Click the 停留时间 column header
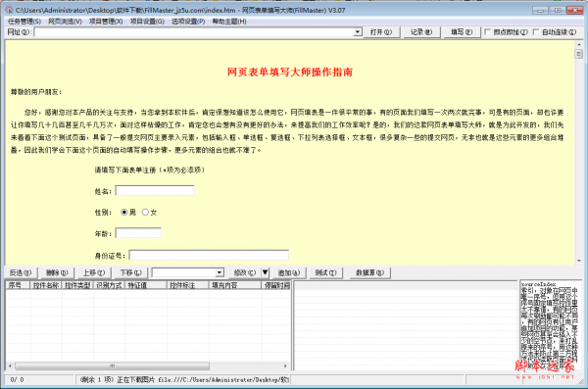The image size is (588, 389). click(x=276, y=285)
